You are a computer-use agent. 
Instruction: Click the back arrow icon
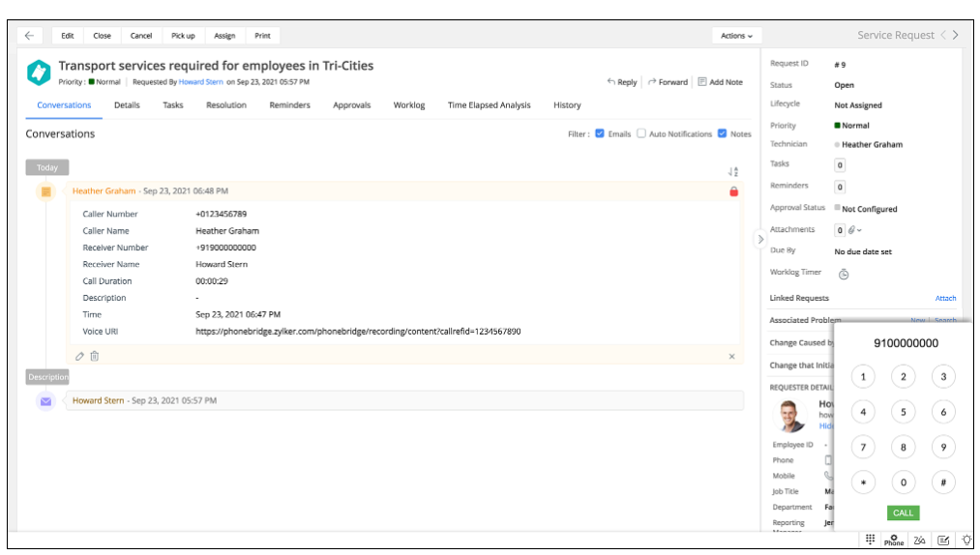point(29,36)
